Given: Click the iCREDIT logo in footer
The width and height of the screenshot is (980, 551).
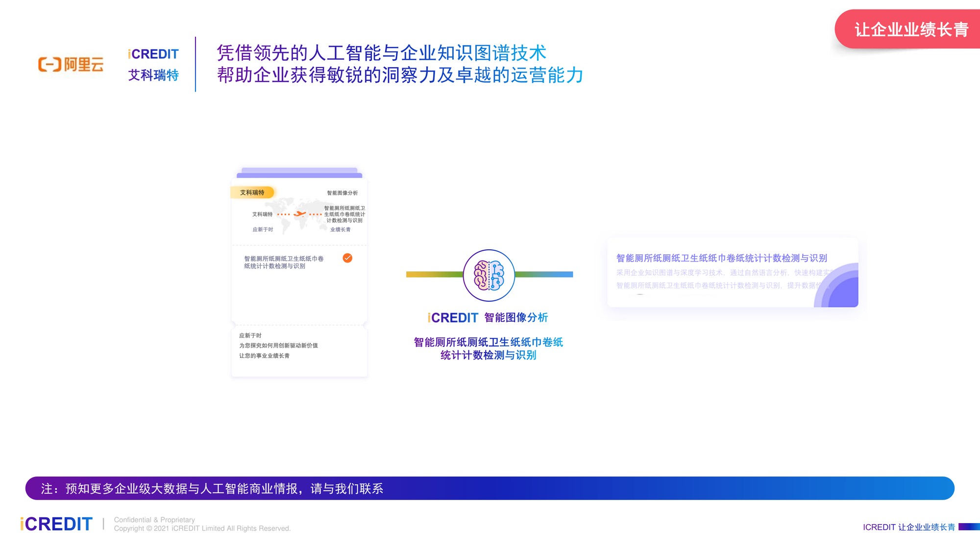Looking at the screenshot, I should coord(56,524).
